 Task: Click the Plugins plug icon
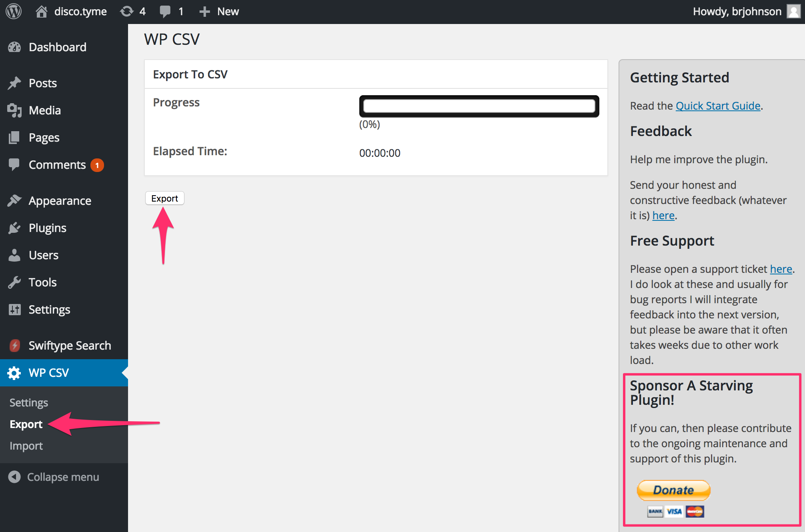(14, 228)
